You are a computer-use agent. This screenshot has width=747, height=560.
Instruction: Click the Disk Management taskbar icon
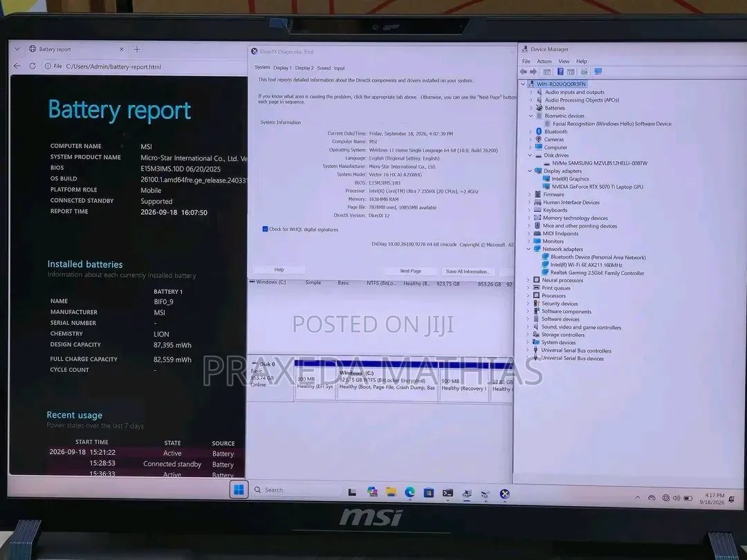(486, 494)
